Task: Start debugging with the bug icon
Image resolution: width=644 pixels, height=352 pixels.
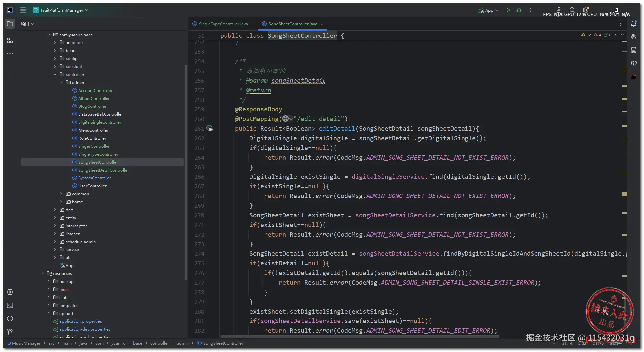Action: coord(519,10)
